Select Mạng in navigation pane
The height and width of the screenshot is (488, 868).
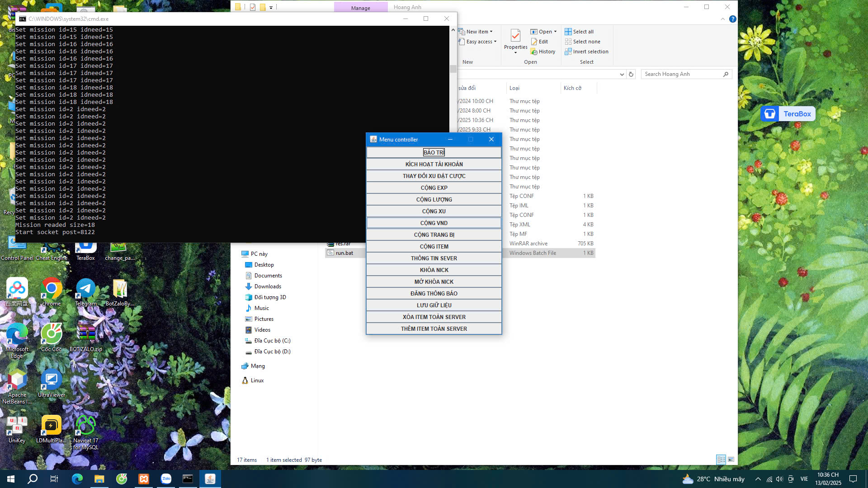[257, 366]
